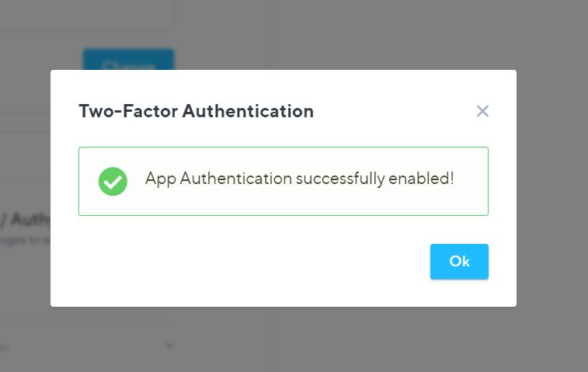Click the blurred Change button behind dialog
The width and height of the screenshot is (588, 372).
click(x=128, y=60)
